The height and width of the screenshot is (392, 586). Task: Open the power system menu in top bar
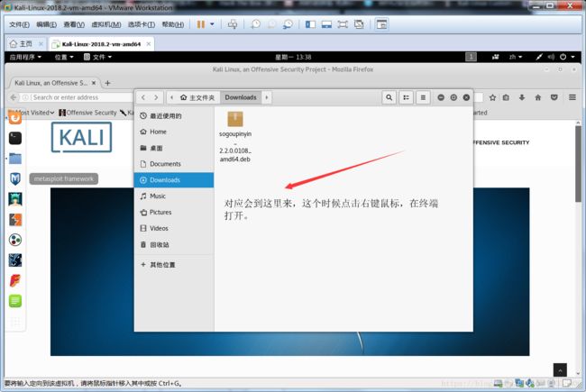tap(567, 57)
